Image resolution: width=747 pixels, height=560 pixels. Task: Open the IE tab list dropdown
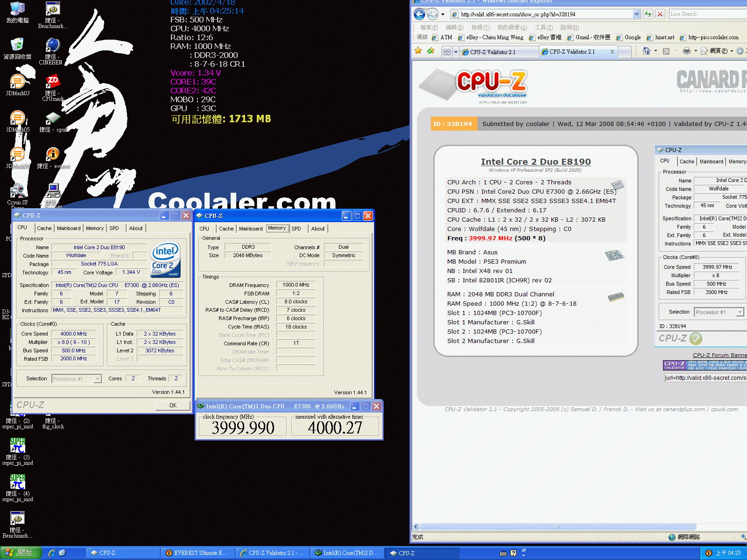(x=456, y=52)
